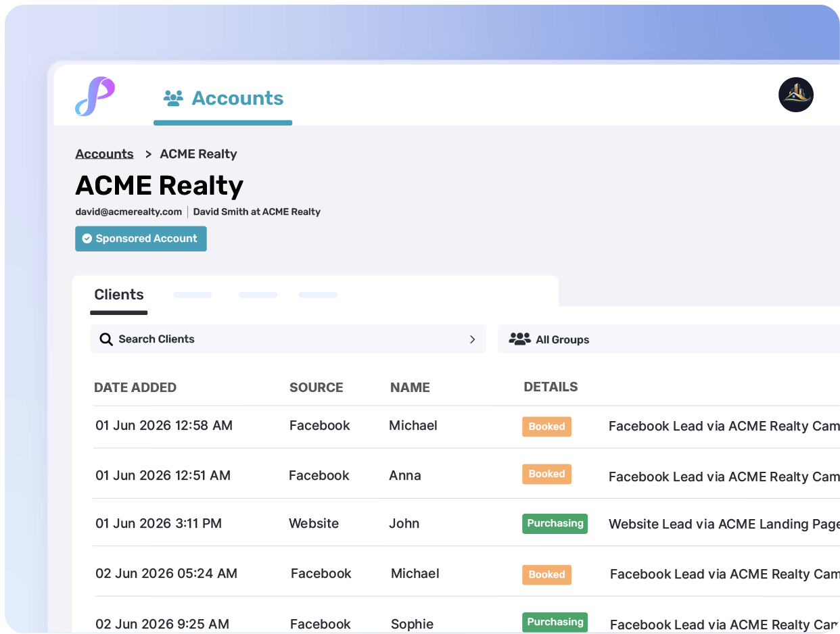Open the ACME Realty profile avatar
This screenshot has width=840, height=634.
[795, 95]
